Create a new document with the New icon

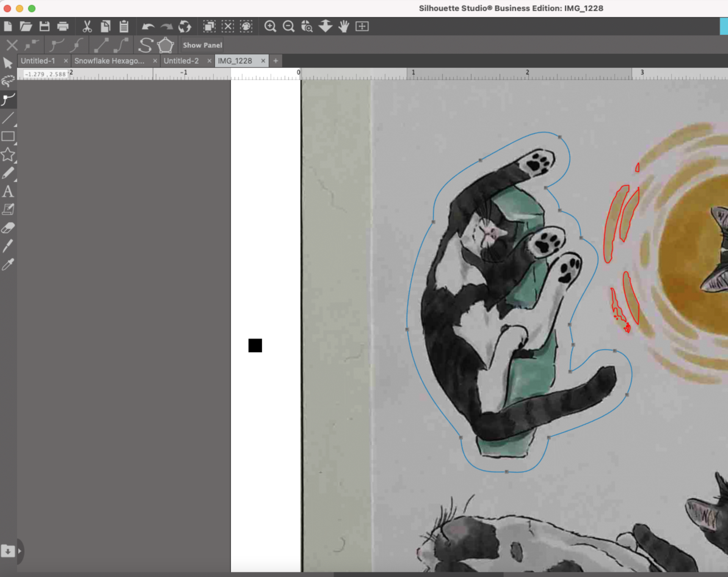point(8,26)
